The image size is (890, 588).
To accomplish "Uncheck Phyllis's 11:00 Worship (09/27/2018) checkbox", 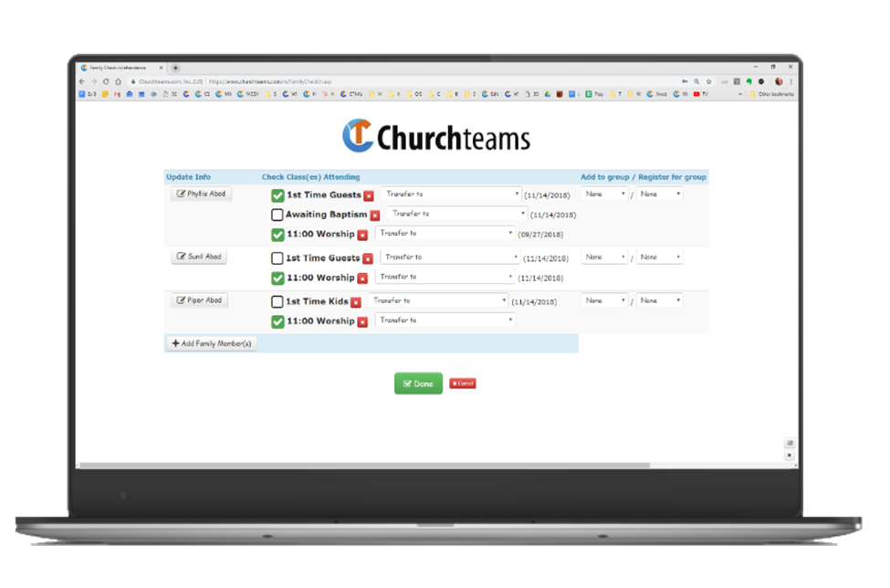I will coord(277,235).
